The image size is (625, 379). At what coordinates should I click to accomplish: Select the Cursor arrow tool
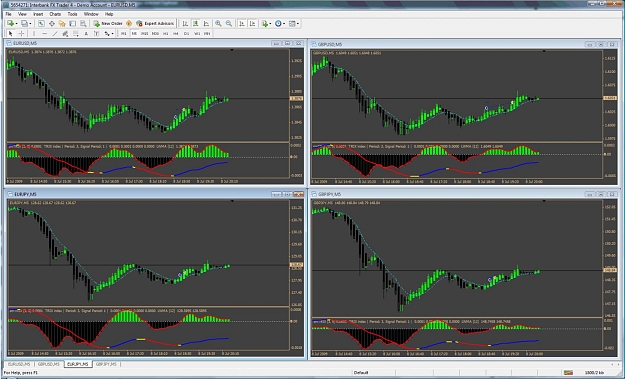tap(11, 34)
